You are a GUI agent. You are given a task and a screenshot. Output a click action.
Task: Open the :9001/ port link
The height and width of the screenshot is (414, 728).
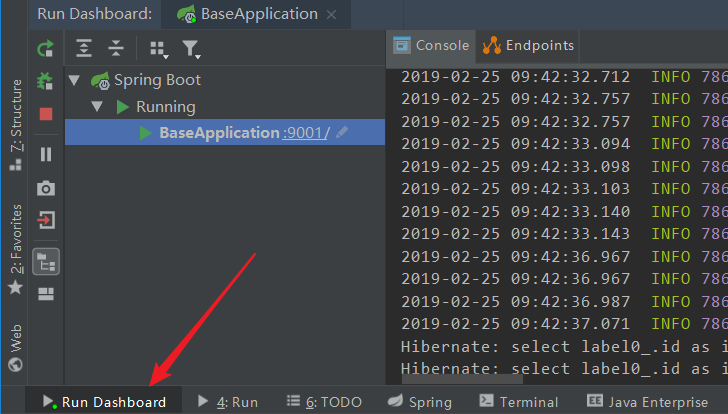point(306,132)
